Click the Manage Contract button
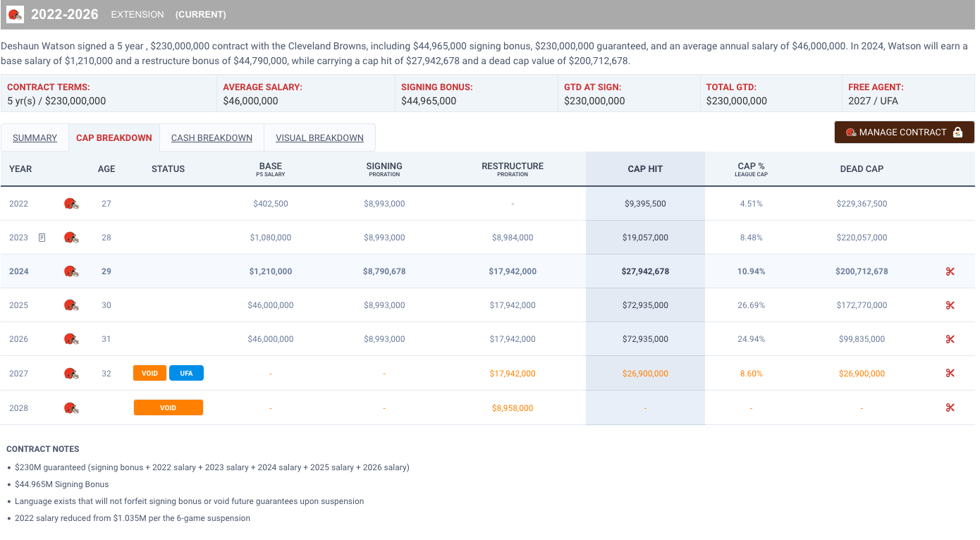Image resolution: width=980 pixels, height=540 pixels. click(905, 132)
